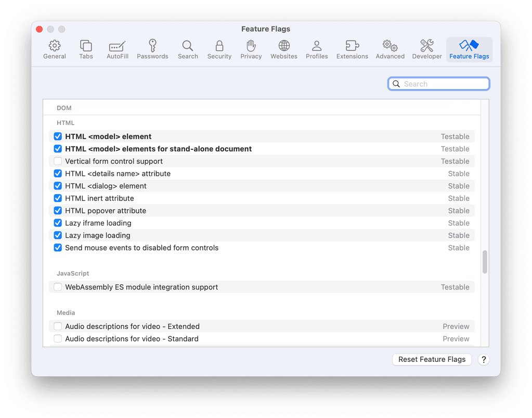
Task: Open the Search settings tab
Action: 188,50
